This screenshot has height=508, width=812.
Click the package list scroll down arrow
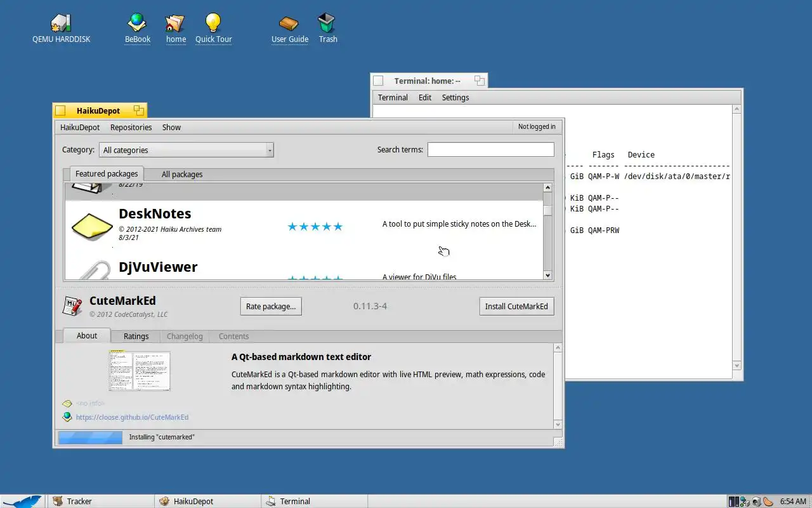click(x=548, y=275)
